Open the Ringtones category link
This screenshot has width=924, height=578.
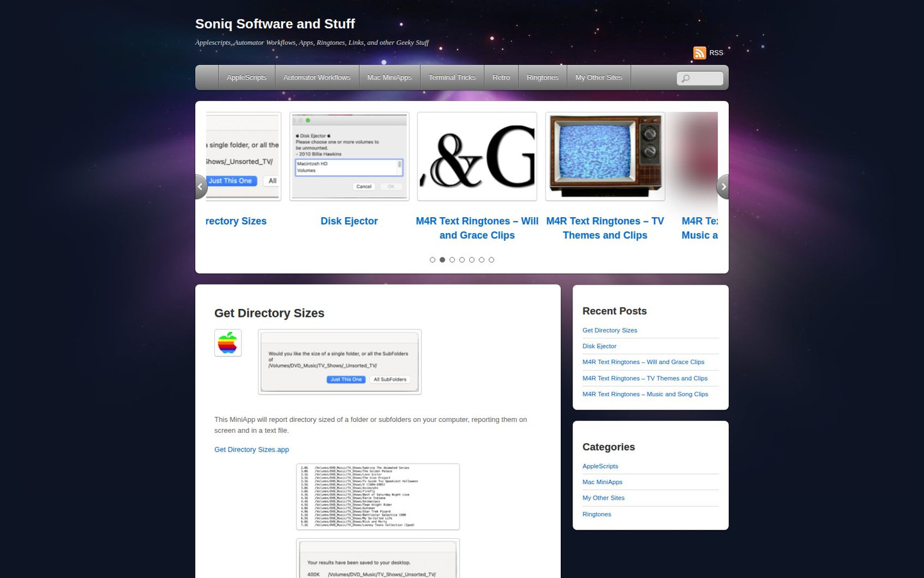click(597, 514)
